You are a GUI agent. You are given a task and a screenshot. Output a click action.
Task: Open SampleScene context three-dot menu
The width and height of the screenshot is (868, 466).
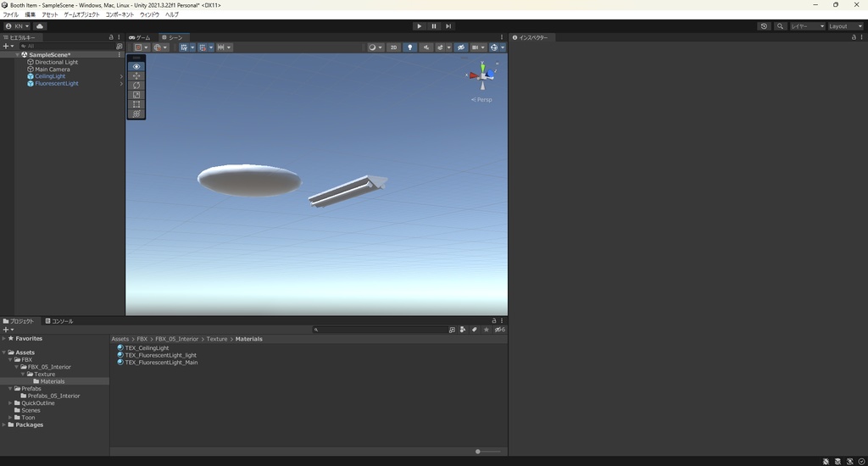tap(119, 55)
